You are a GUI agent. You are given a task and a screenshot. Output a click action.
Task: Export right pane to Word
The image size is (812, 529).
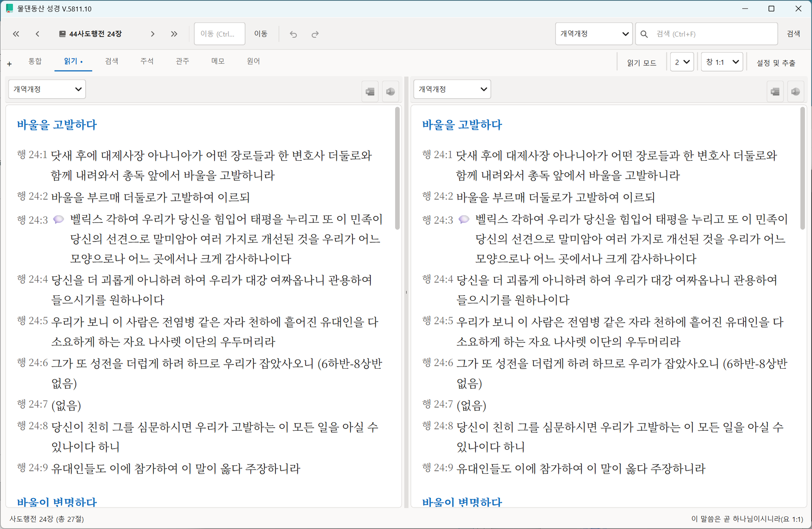pos(775,91)
